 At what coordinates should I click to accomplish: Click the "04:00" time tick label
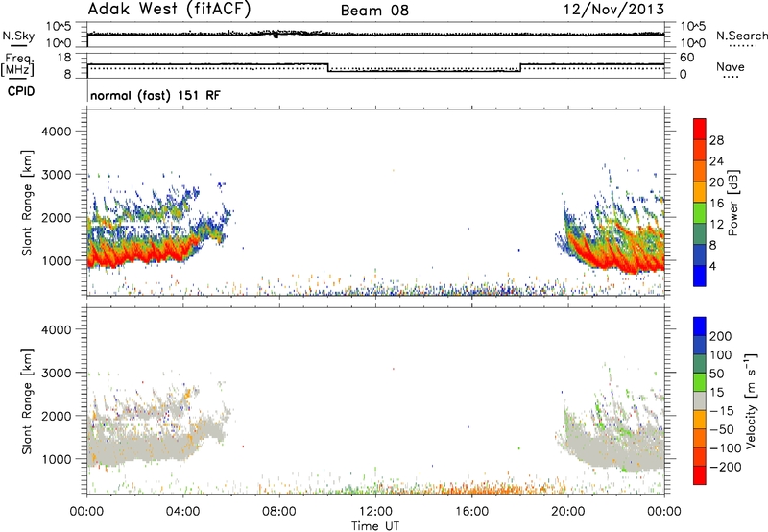[183, 512]
